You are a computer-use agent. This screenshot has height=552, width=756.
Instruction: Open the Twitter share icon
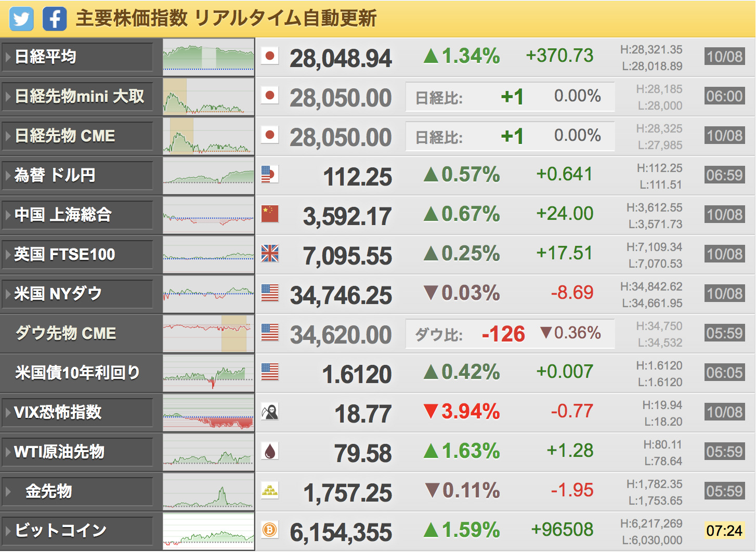coord(21,19)
